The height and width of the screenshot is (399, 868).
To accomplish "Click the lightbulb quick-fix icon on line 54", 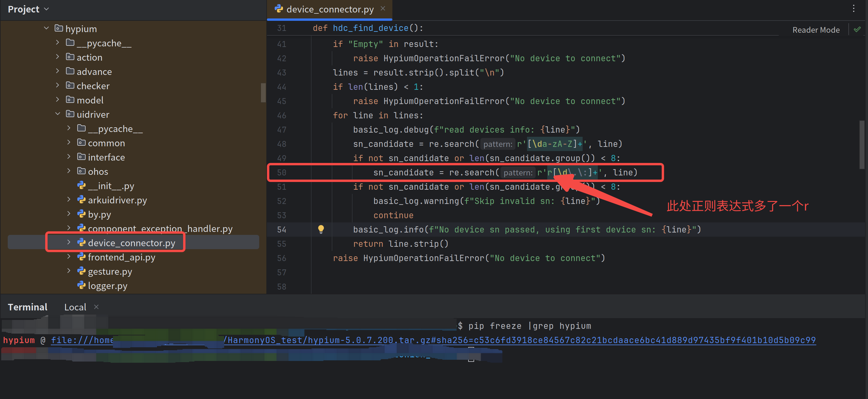I will pyautogui.click(x=321, y=229).
